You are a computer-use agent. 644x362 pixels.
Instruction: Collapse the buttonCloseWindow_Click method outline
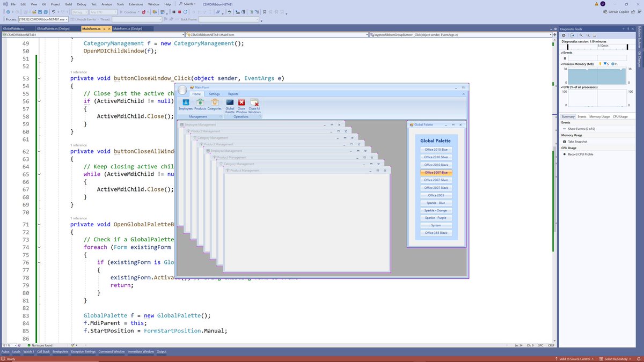coord(39,78)
